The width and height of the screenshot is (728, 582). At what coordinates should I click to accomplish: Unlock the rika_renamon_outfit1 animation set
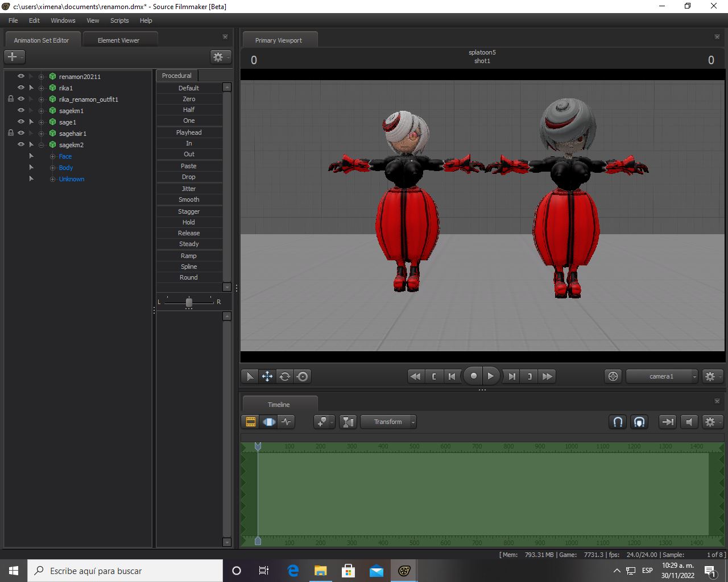pyautogui.click(x=10, y=99)
